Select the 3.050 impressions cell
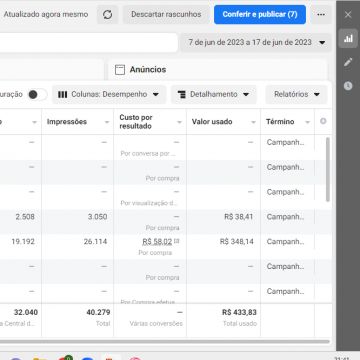 (x=97, y=217)
